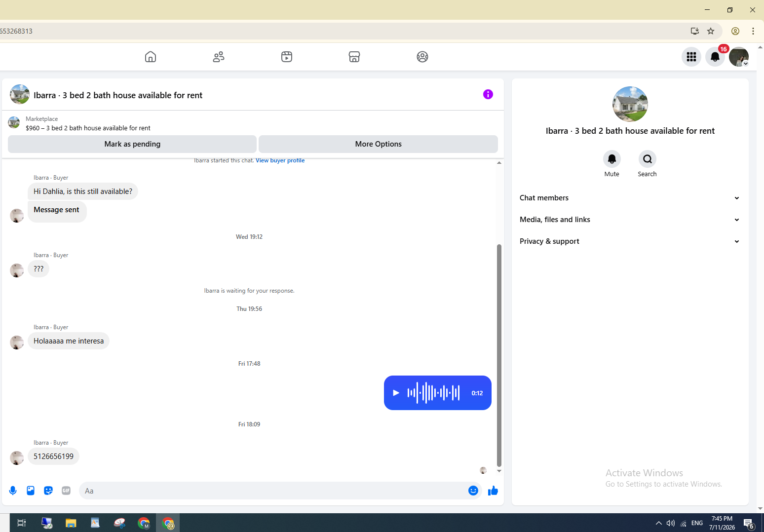This screenshot has width=764, height=532.
Task: Show hidden system tray icons
Action: pos(658,523)
